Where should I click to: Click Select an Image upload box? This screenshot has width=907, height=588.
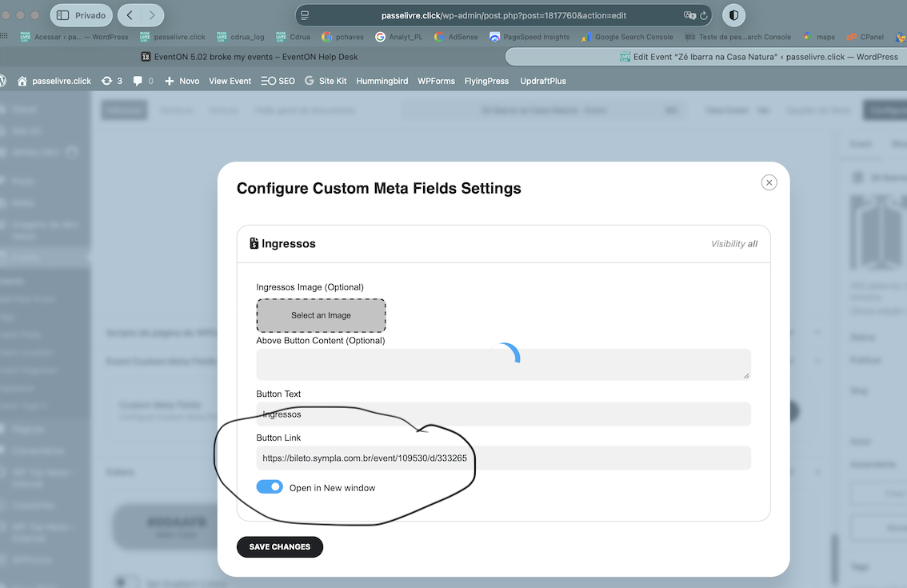click(321, 315)
